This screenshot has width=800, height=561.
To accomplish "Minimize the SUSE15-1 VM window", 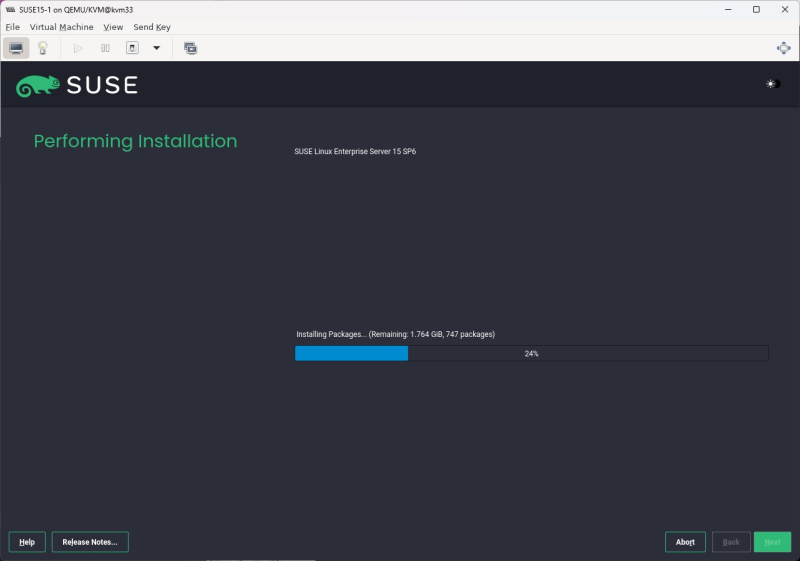I will tap(728, 10).
